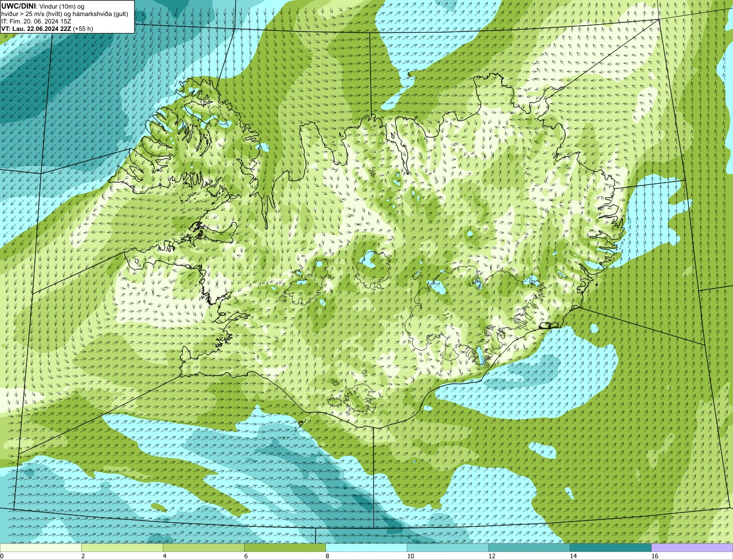
Task: Click the '10' tick label on the colorbar
Action: [x=411, y=556]
